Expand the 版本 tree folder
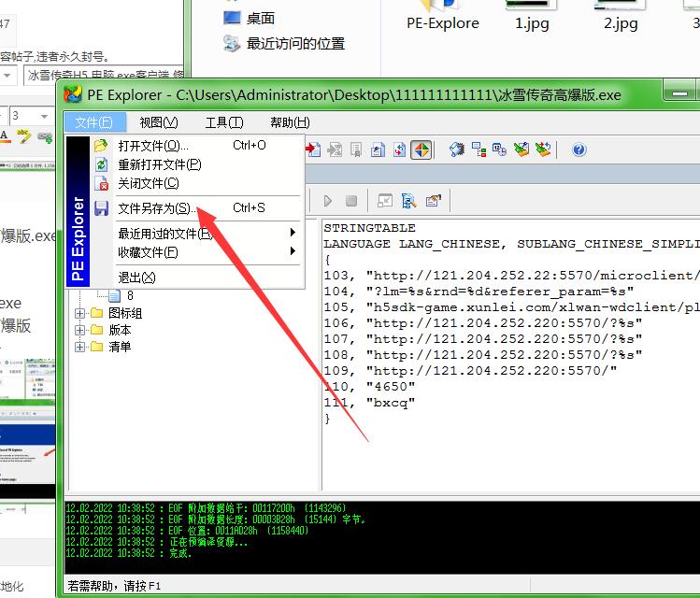This screenshot has height=598, width=700. point(80,330)
